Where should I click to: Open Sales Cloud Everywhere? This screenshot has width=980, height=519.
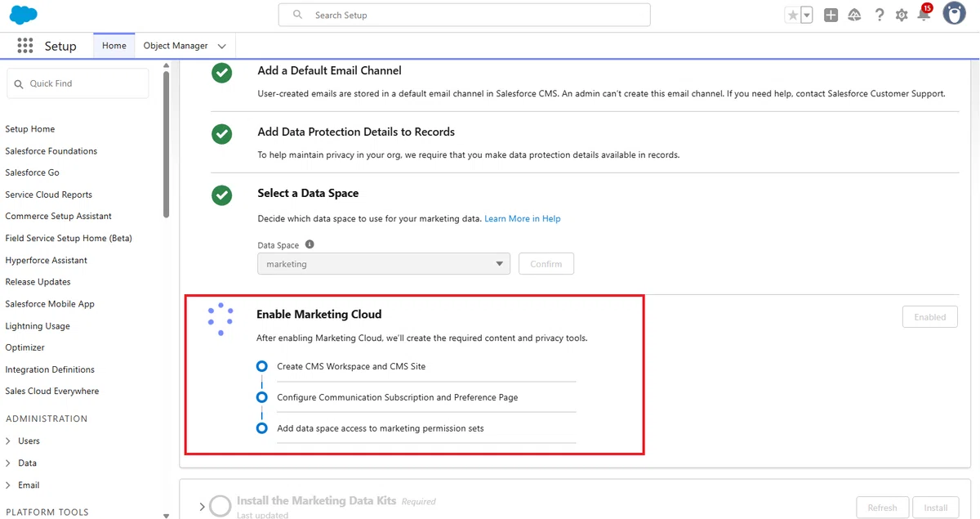coord(52,391)
